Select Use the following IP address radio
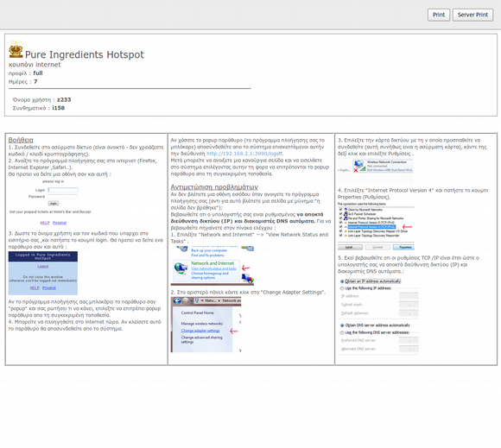This screenshot has height=448, width=501. (x=342, y=288)
